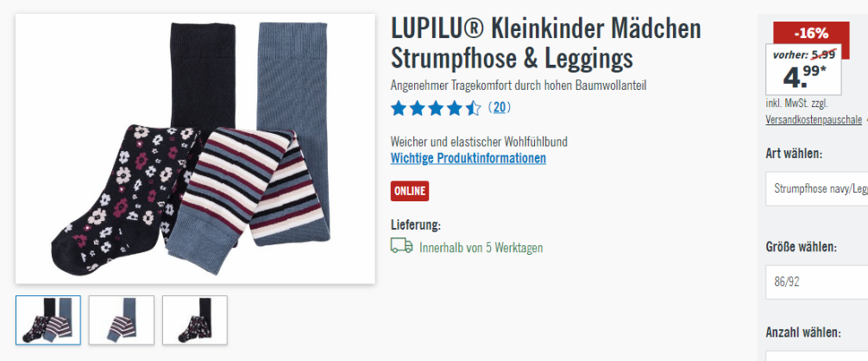The width and height of the screenshot is (868, 361).
Task: Click the third blue rating star
Action: tap(436, 108)
